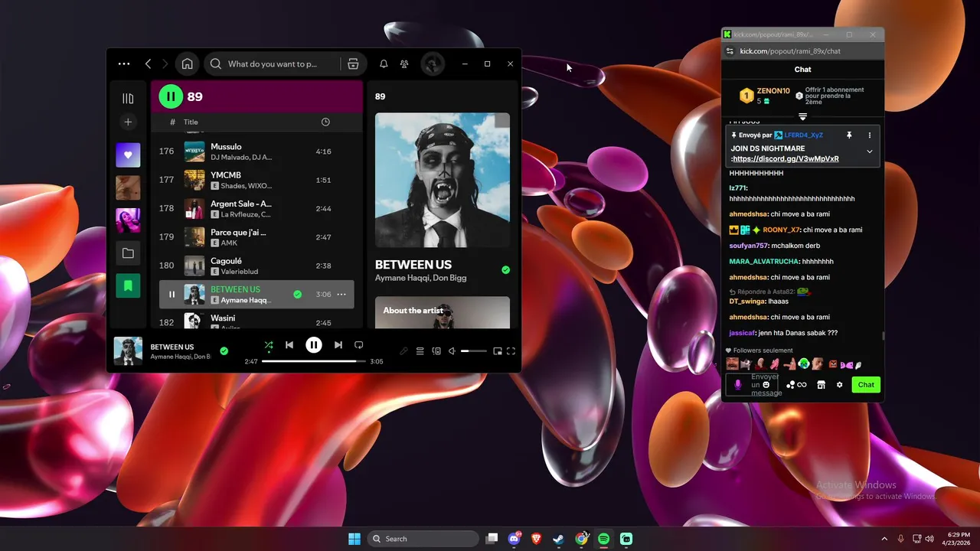
Task: Go to the previous track
Action: click(289, 345)
